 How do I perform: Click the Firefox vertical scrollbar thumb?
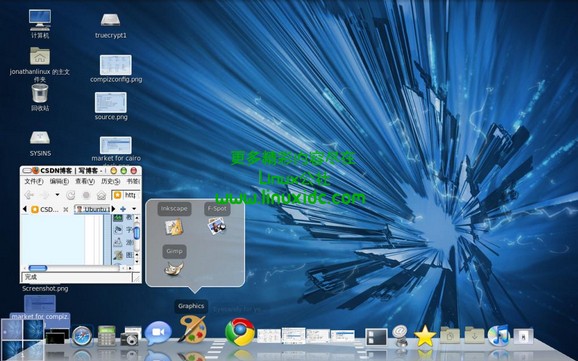coord(136,233)
